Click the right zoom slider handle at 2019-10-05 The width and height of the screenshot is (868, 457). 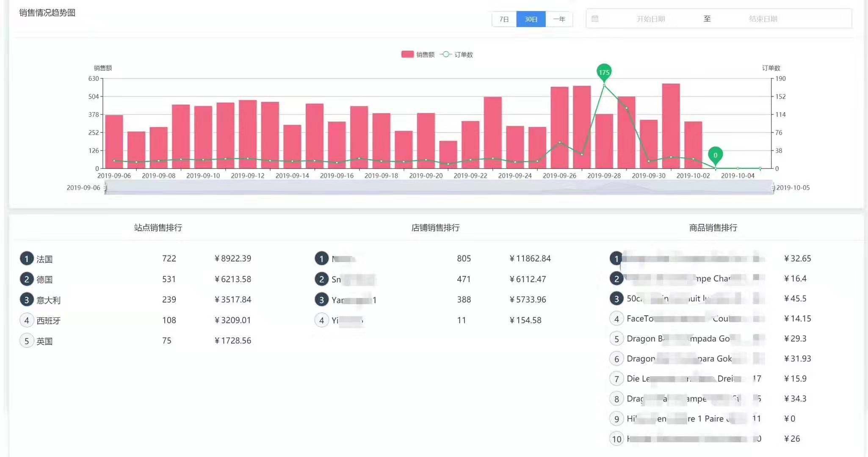[x=773, y=187]
